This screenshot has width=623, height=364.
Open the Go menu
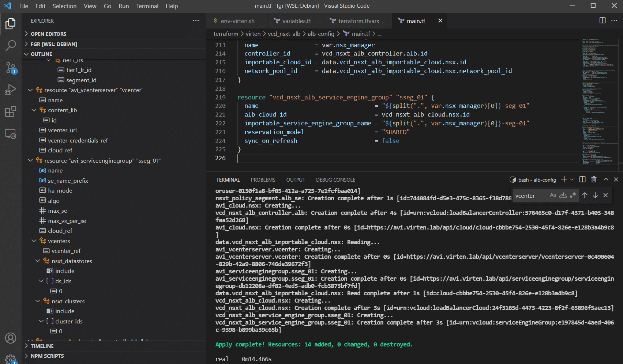tap(108, 6)
